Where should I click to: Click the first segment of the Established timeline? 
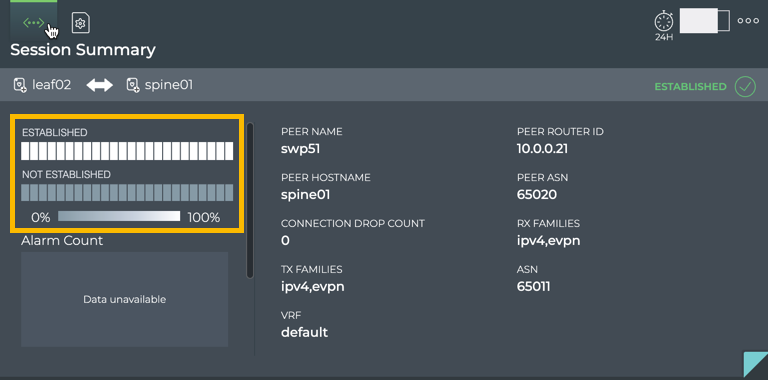25,151
